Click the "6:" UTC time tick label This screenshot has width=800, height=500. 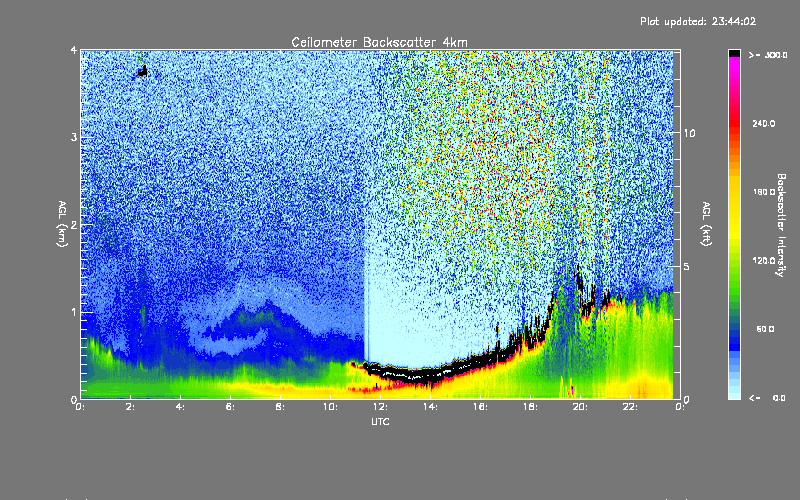231,407
